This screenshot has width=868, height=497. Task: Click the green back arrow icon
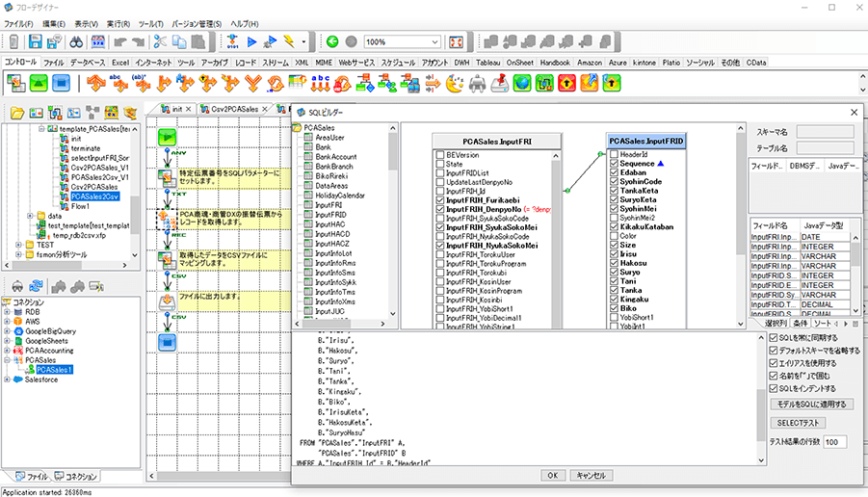(x=332, y=42)
